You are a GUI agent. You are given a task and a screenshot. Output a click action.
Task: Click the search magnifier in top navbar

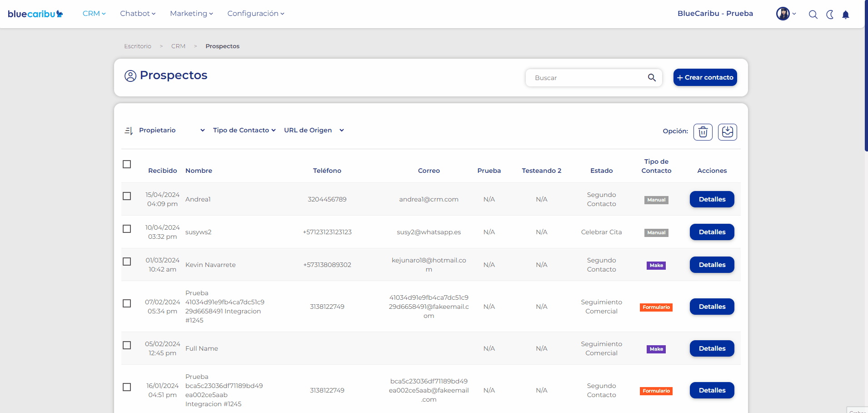(x=813, y=15)
